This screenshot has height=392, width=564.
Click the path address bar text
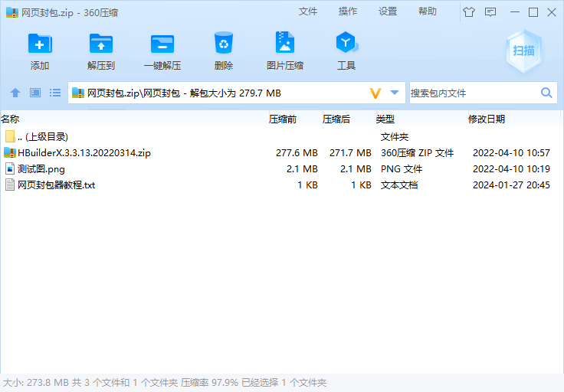184,93
